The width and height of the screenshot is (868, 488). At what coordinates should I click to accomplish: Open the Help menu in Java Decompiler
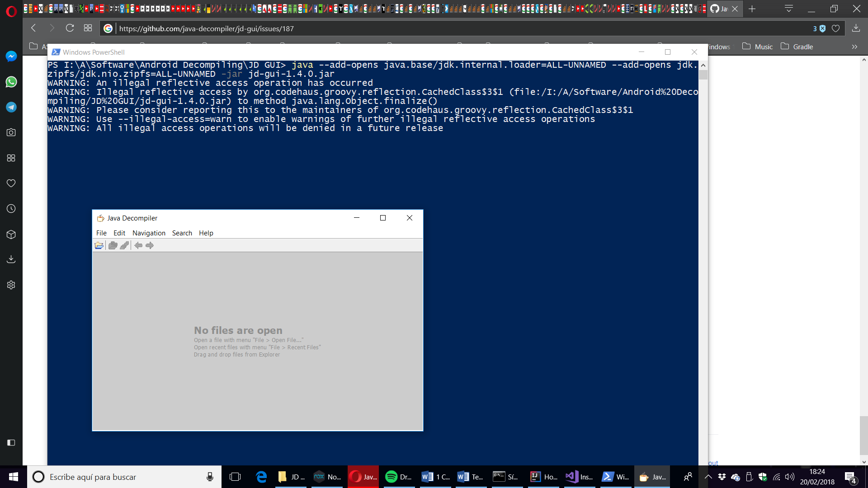[x=206, y=233]
